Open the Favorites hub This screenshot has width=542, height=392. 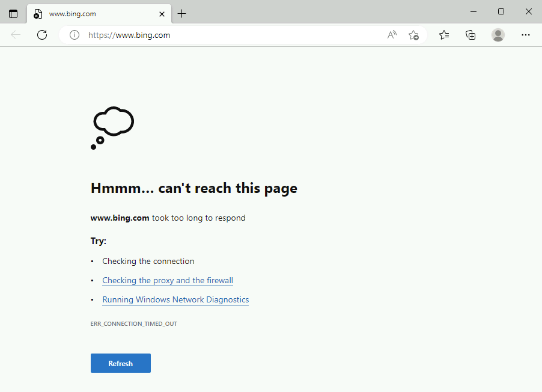tap(444, 35)
